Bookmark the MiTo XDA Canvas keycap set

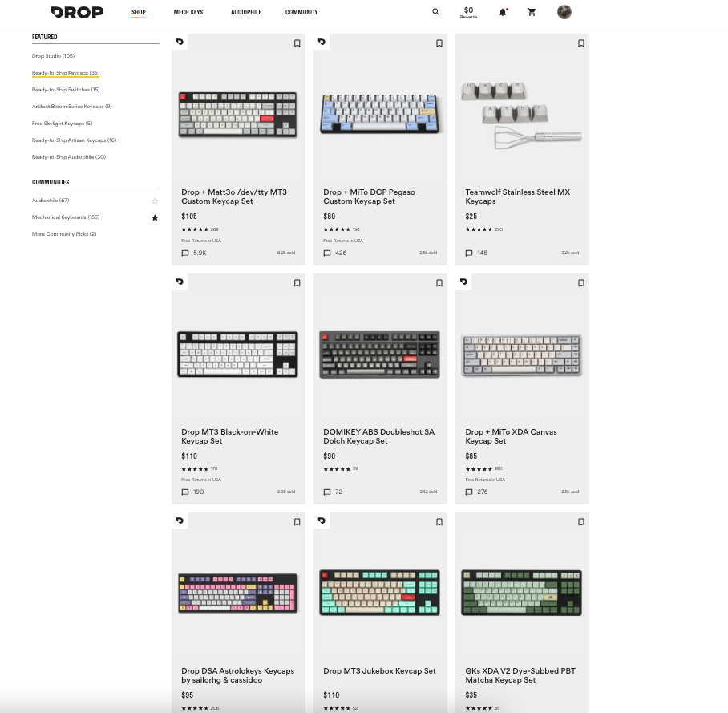coord(580,283)
